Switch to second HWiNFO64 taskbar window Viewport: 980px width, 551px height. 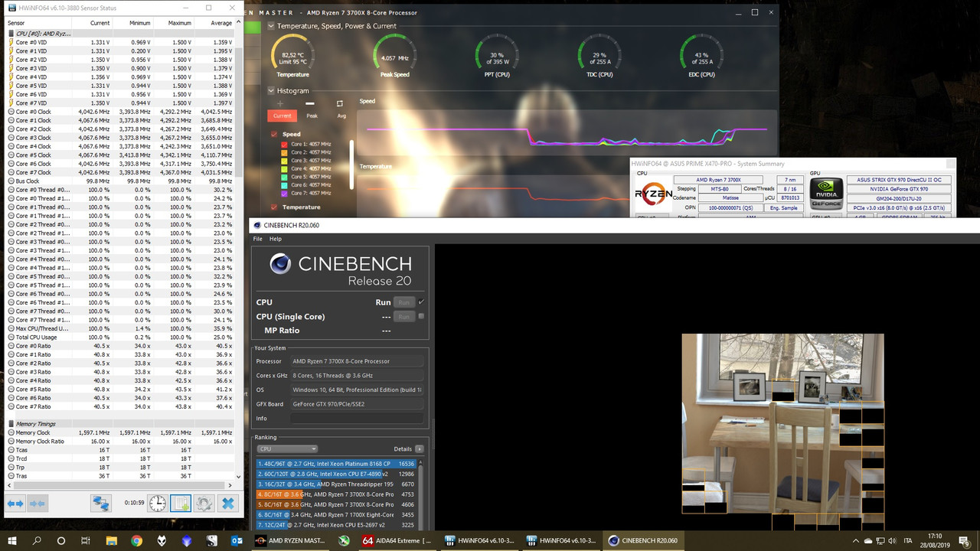(560, 540)
